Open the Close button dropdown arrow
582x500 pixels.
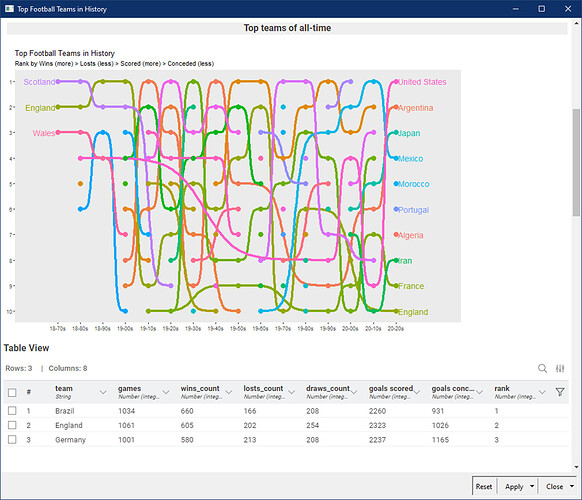pos(572,486)
